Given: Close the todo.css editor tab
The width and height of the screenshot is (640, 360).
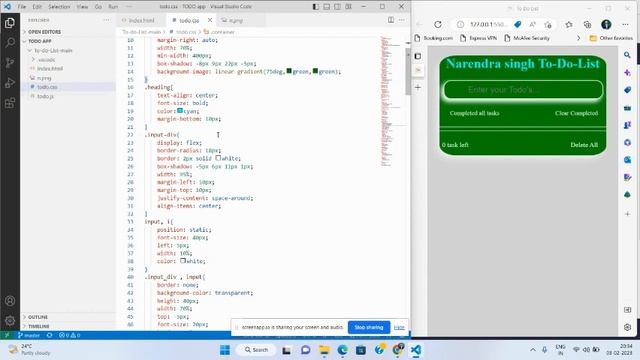Looking at the screenshot, I should tap(210, 20).
